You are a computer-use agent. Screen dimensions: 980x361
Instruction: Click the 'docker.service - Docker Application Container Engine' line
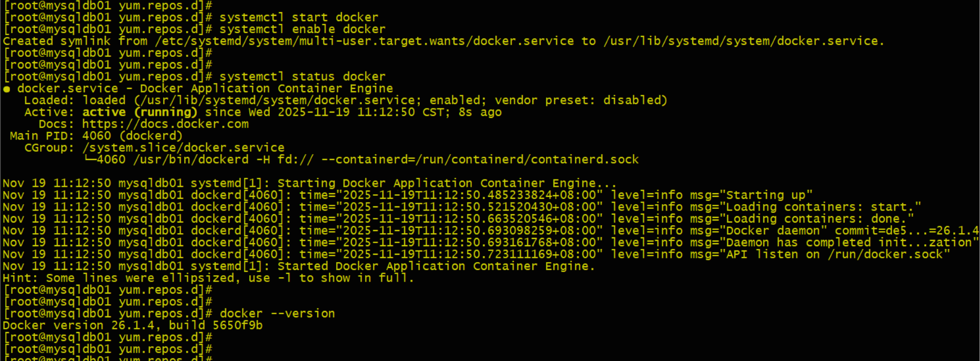point(205,88)
